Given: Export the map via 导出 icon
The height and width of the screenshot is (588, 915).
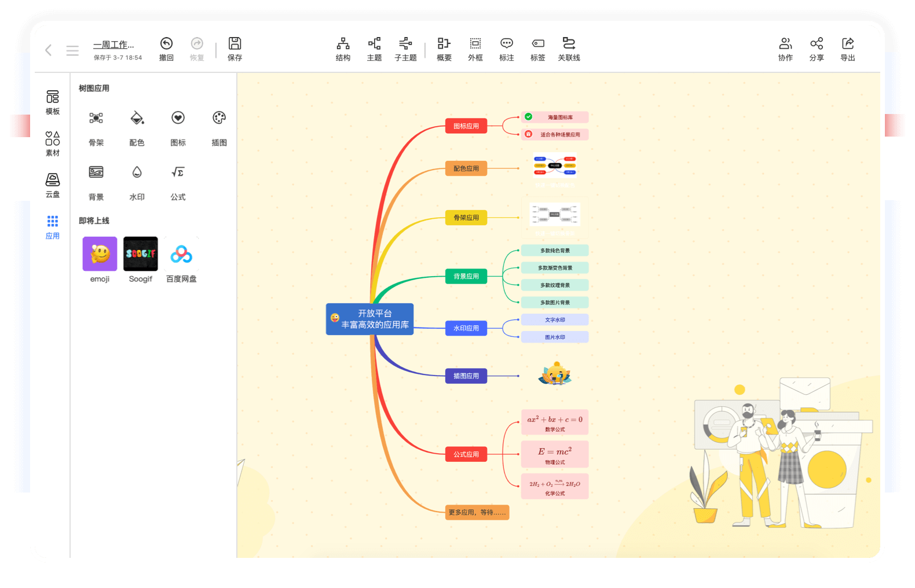Looking at the screenshot, I should tap(848, 44).
